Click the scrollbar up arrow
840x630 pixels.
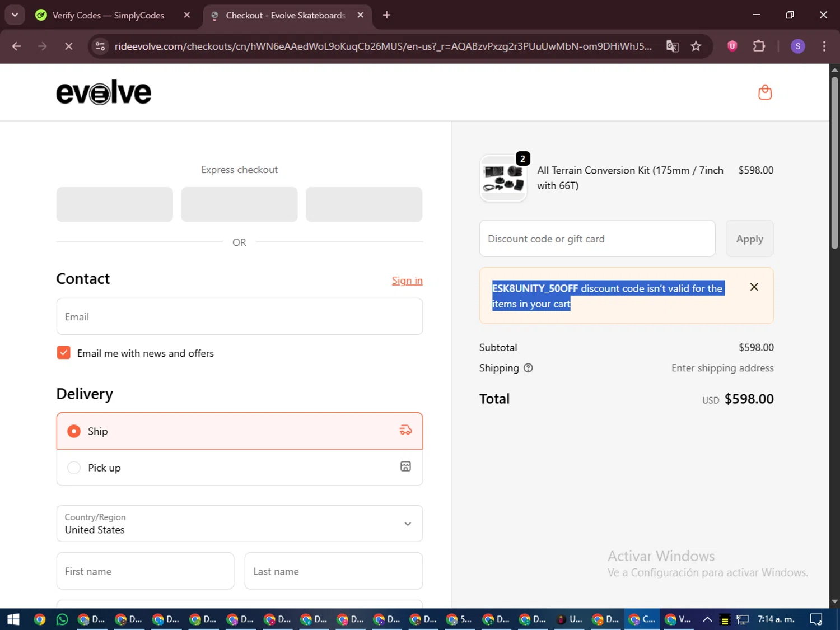[x=834, y=69]
